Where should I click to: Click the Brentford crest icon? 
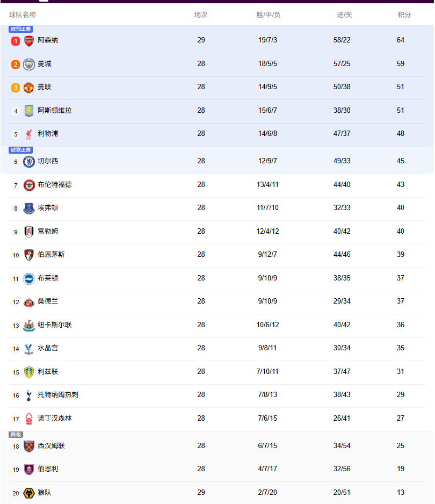[29, 185]
